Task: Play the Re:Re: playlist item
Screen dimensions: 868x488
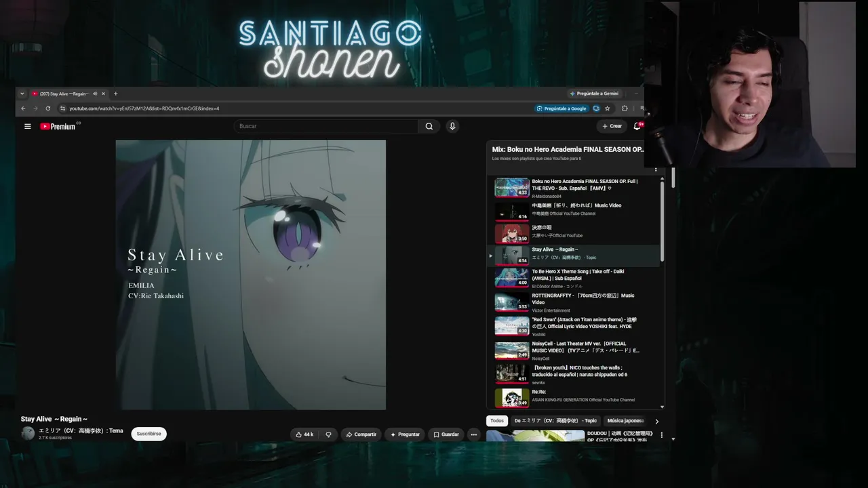Action: [575, 397]
